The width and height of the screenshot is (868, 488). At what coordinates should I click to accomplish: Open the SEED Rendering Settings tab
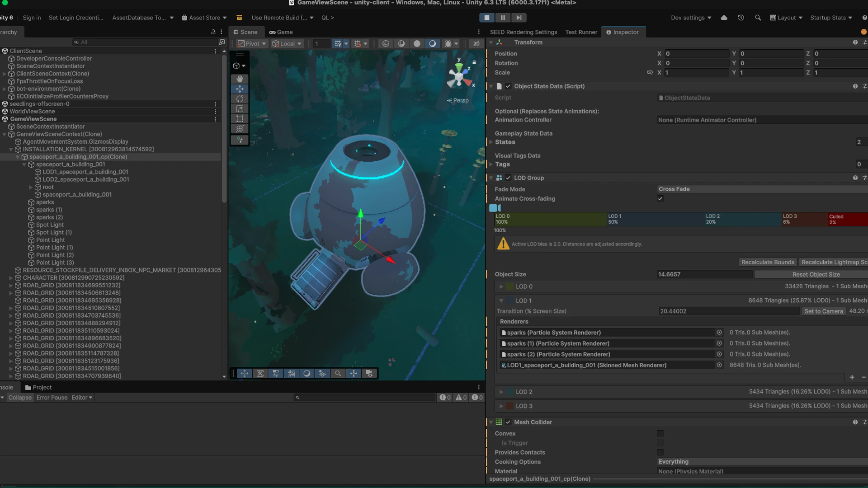pos(524,32)
